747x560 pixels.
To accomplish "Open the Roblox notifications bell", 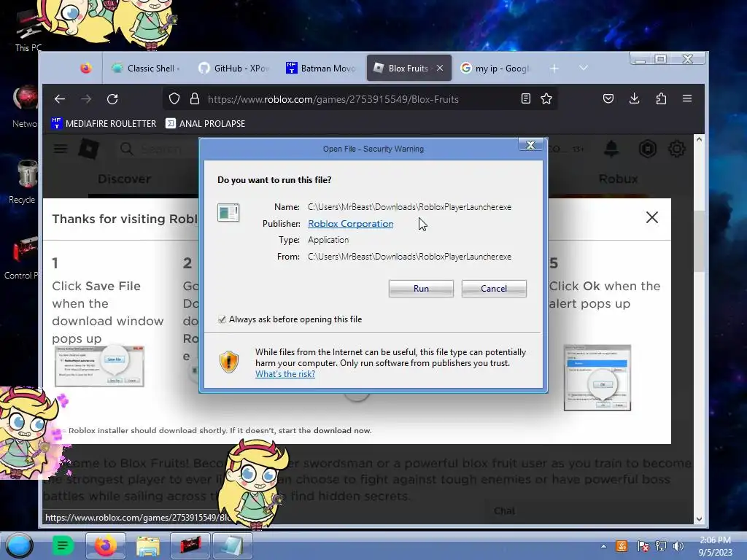I will tap(611, 149).
